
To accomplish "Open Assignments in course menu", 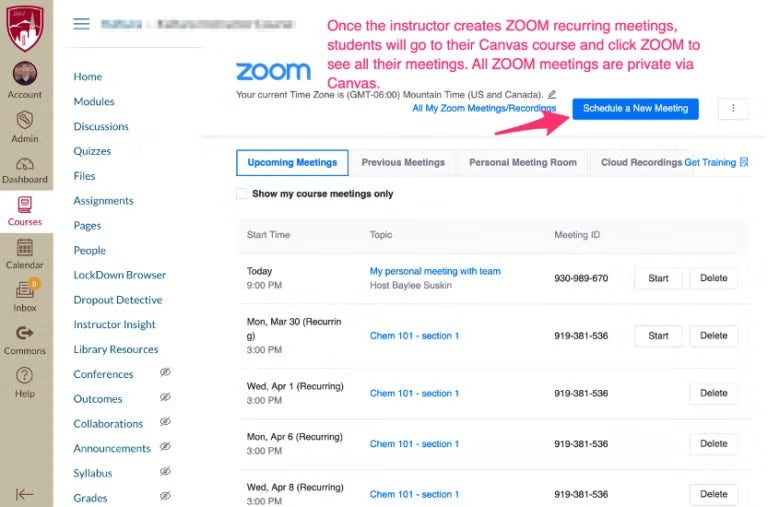I will [103, 201].
